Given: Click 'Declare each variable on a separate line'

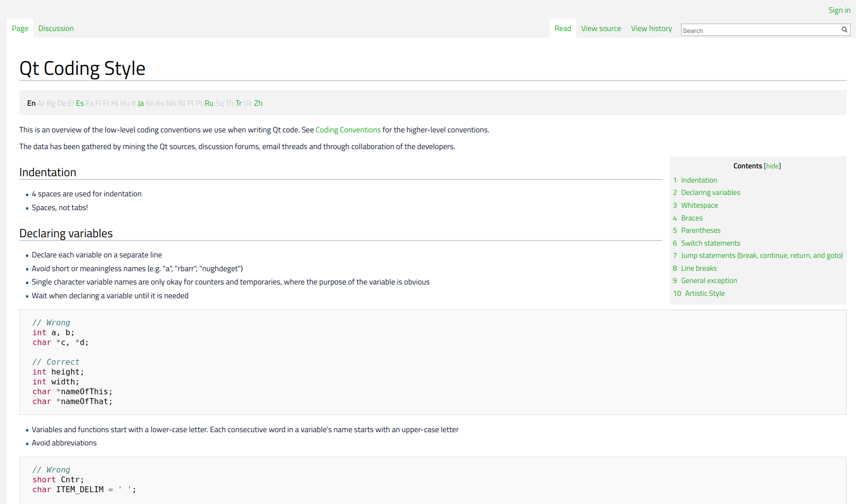Looking at the screenshot, I should pos(97,255).
